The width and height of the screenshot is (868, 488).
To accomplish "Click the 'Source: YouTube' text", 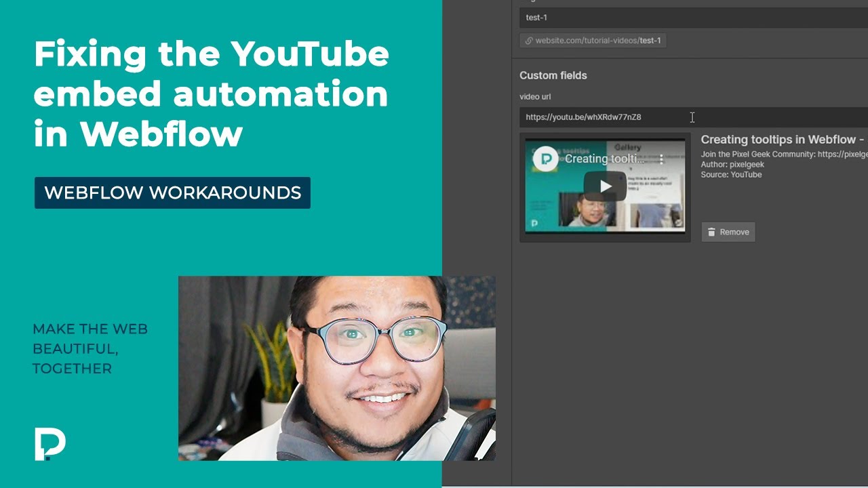I will coord(731,175).
